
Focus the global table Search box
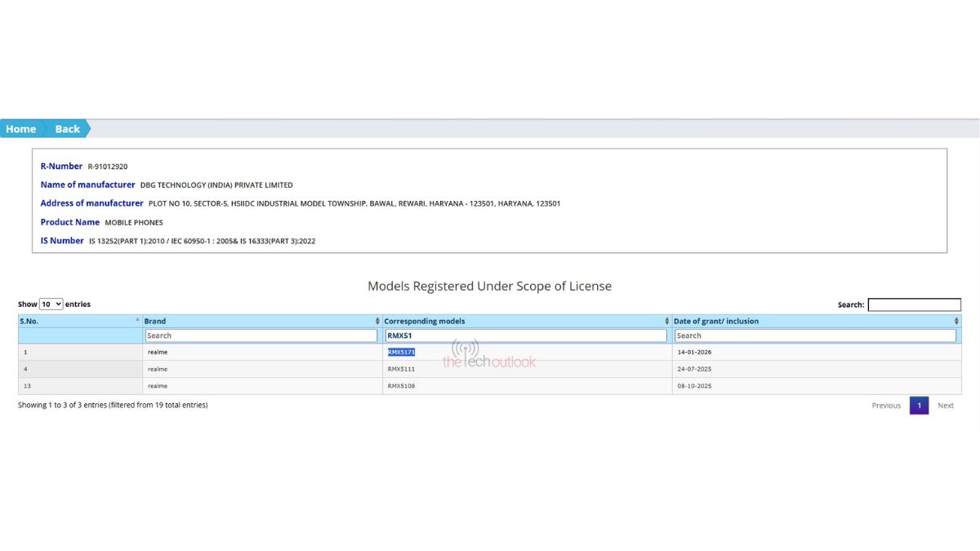(914, 304)
